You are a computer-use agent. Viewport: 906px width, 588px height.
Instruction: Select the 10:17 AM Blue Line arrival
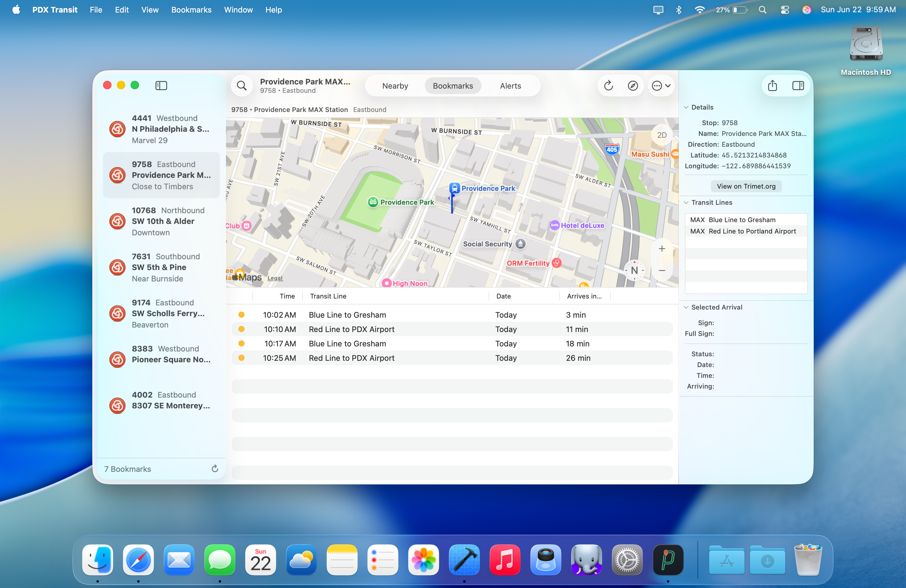[x=452, y=343]
